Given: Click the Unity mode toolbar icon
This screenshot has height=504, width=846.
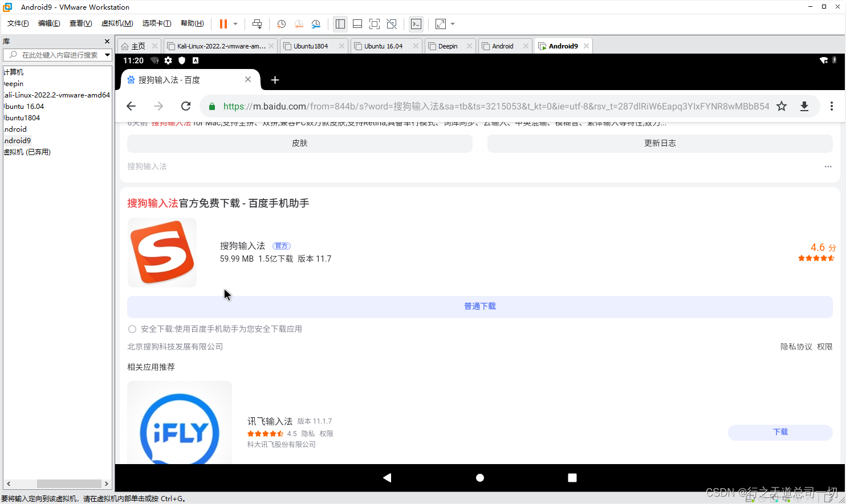Looking at the screenshot, I should [x=392, y=24].
